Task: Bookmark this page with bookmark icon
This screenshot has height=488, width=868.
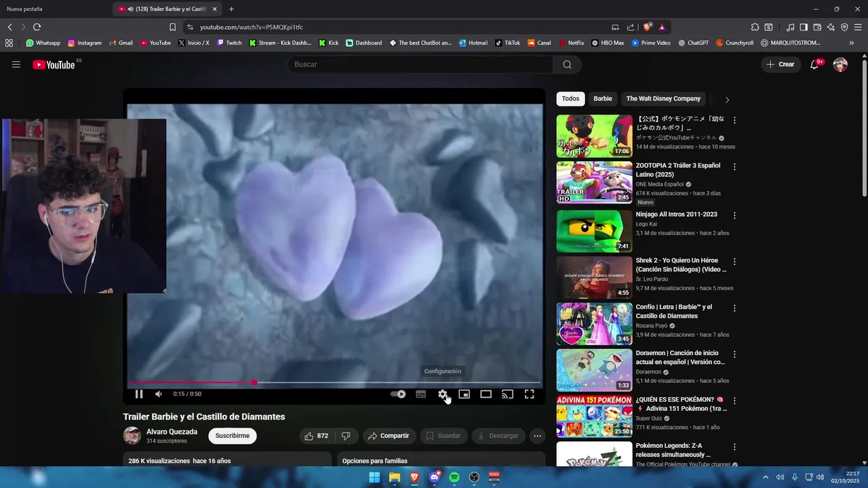Action: [x=172, y=27]
